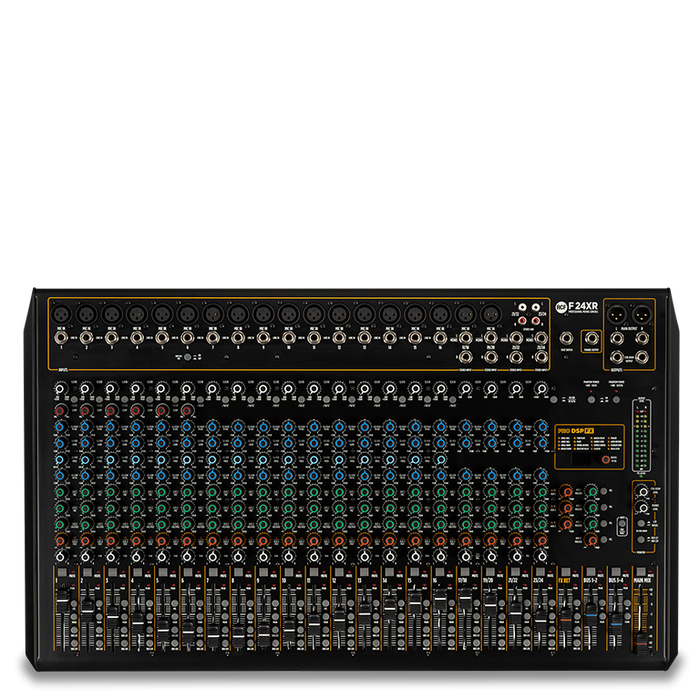The height and width of the screenshot is (700, 700).
Task: Click the FX RET fader
Action: [x=566, y=620]
